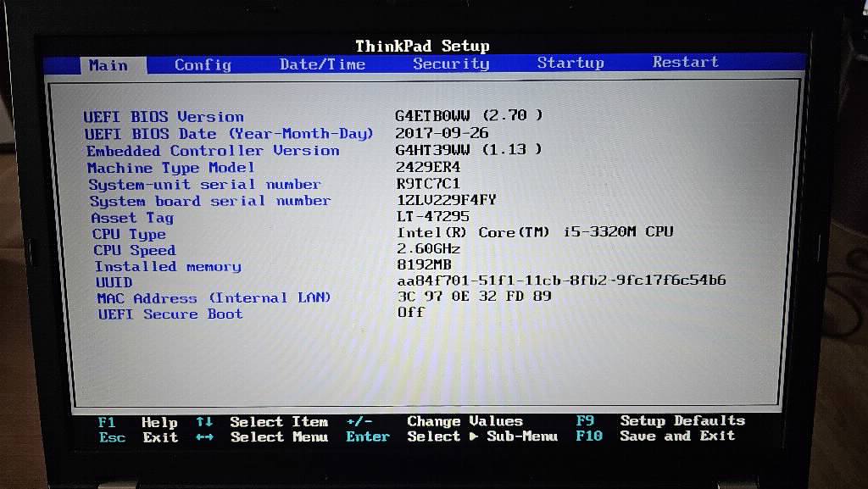Click the 2.60GHz speed value
868x489 pixels.
428,248
